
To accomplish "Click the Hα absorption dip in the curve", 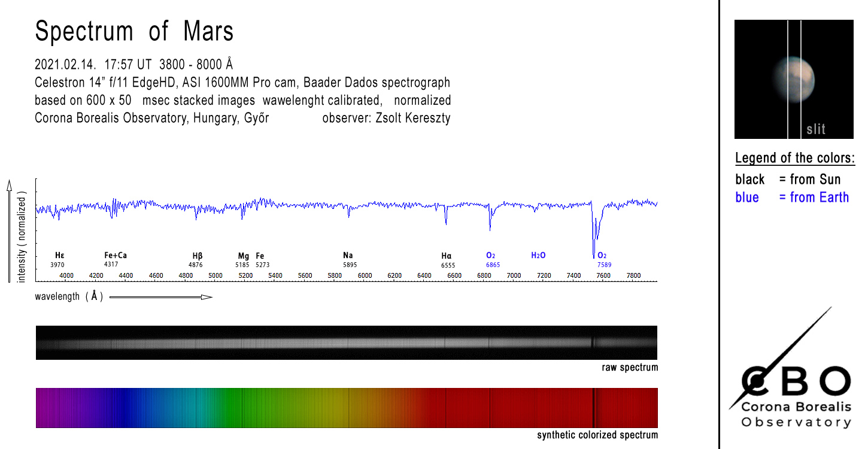I will pos(446,216).
